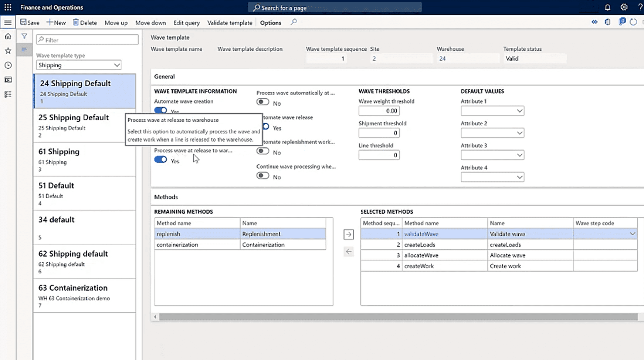
Task: Click the search magnifier in action pane
Action: (294, 22)
